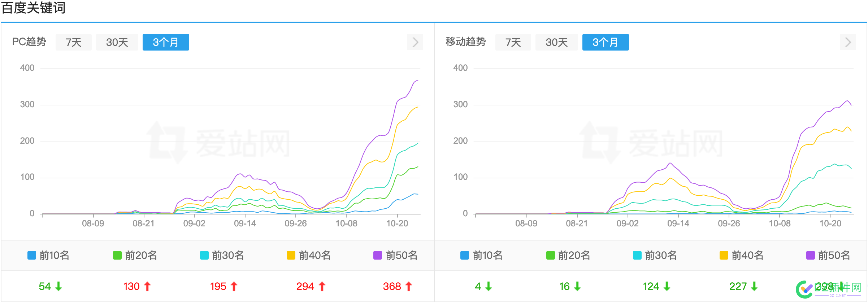This screenshot has width=868, height=304.
Task: Click red up arrow beside 368
Action: click(409, 286)
